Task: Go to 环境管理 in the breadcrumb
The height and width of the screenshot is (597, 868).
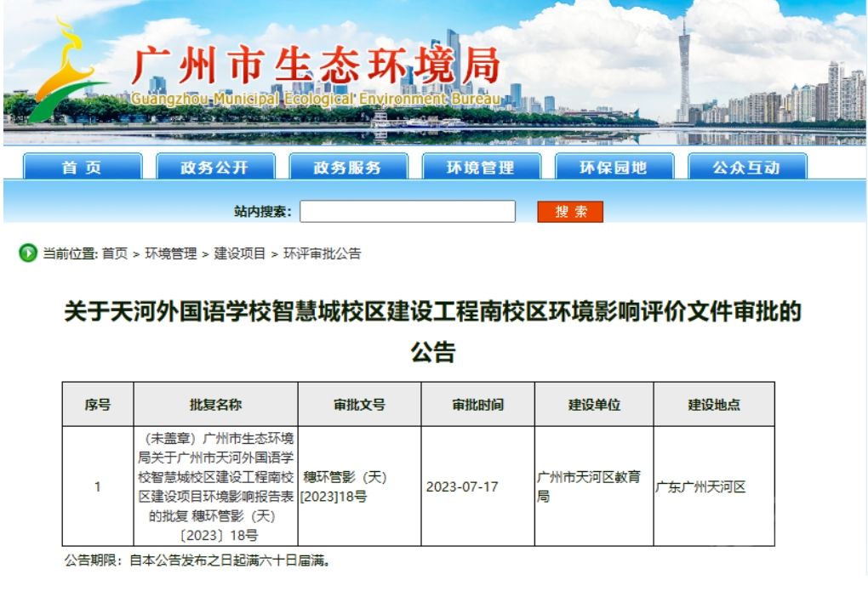Action: pyautogui.click(x=170, y=253)
